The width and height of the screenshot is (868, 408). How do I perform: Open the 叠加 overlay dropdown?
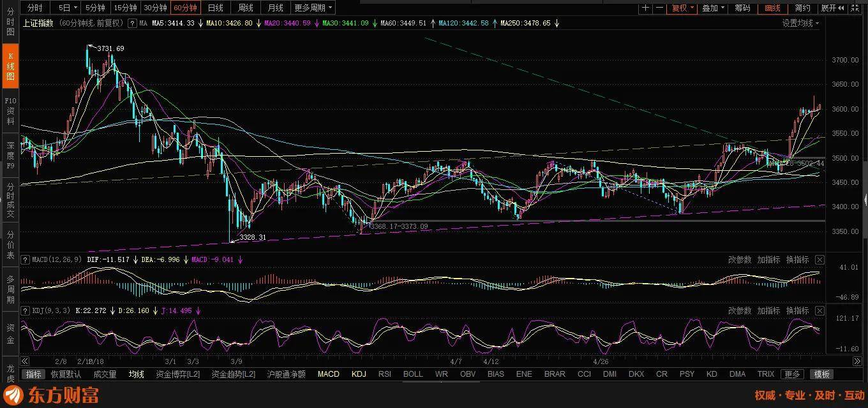pyautogui.click(x=713, y=8)
